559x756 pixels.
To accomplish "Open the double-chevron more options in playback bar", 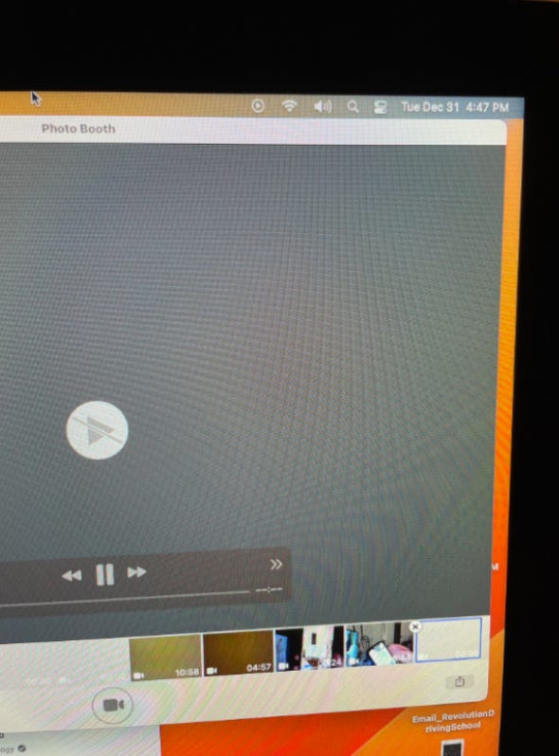I will click(x=276, y=564).
